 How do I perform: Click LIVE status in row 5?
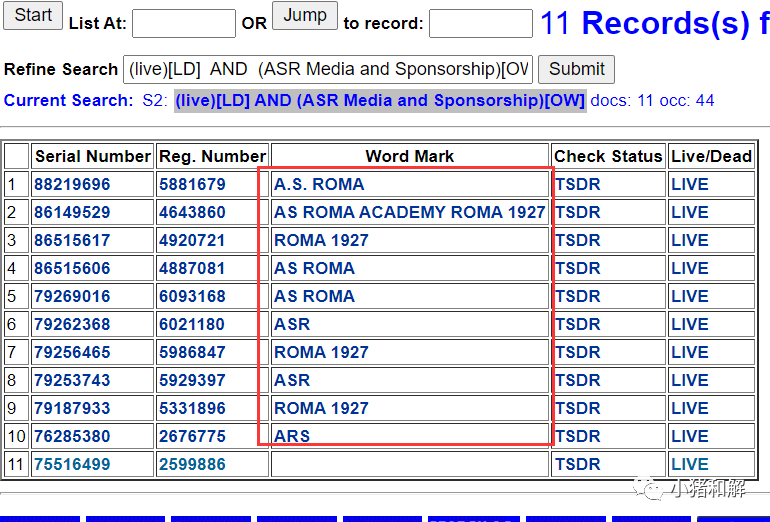(690, 296)
